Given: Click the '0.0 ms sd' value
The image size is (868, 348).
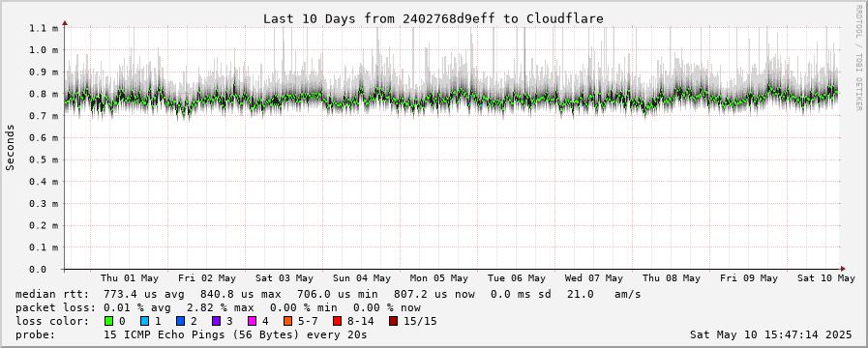Looking at the screenshot, I should click(x=521, y=294).
